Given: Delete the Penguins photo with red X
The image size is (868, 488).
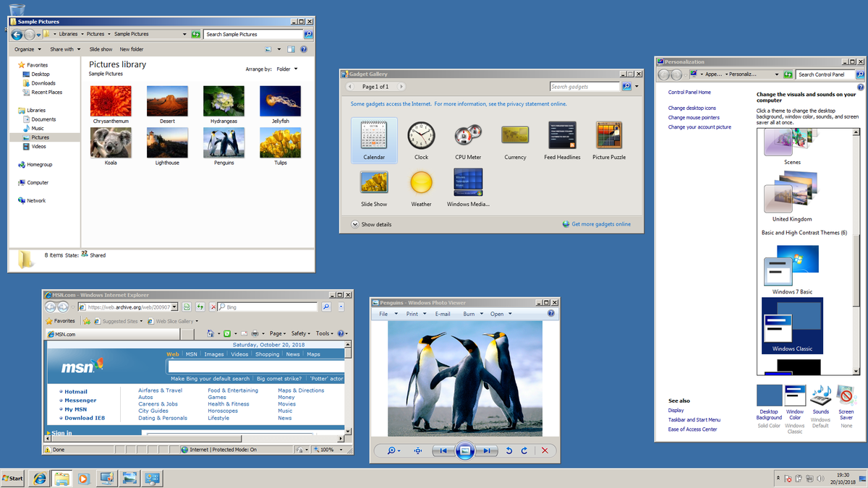Looking at the screenshot, I should (545, 450).
